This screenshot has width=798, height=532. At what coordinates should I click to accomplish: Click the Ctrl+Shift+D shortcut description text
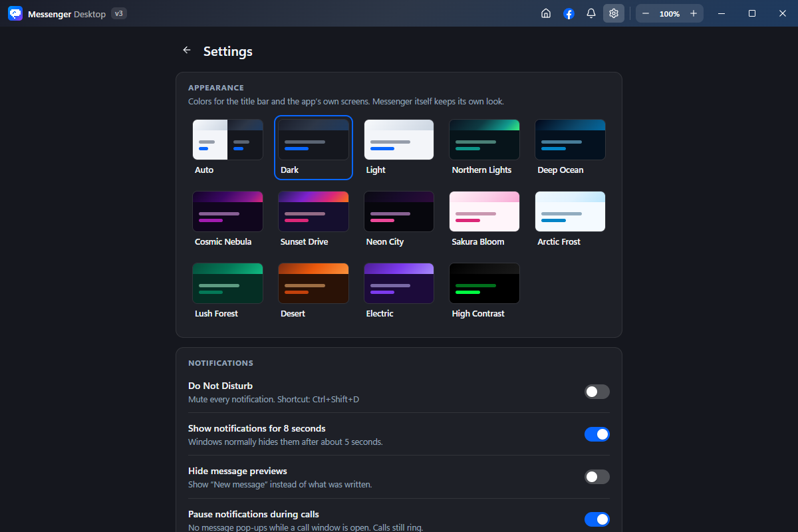[x=273, y=400]
